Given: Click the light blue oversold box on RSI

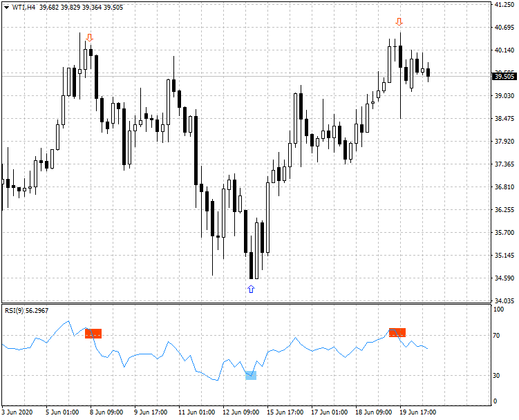Looking at the screenshot, I should coord(251,375).
